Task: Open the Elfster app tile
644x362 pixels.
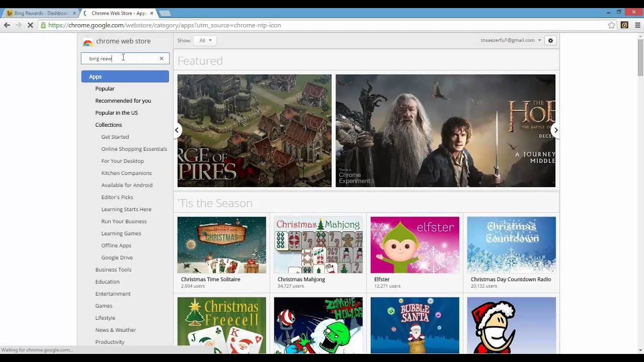Action: (x=415, y=252)
